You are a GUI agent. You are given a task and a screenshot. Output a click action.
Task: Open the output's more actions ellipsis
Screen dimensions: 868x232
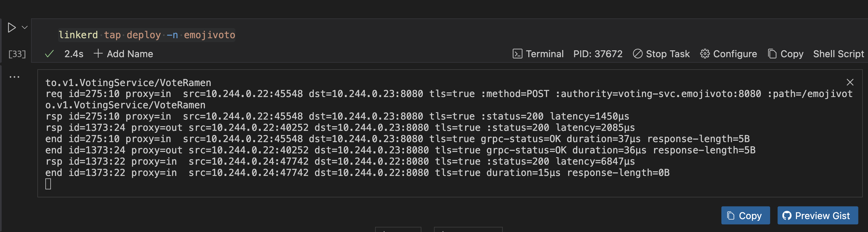pyautogui.click(x=15, y=77)
